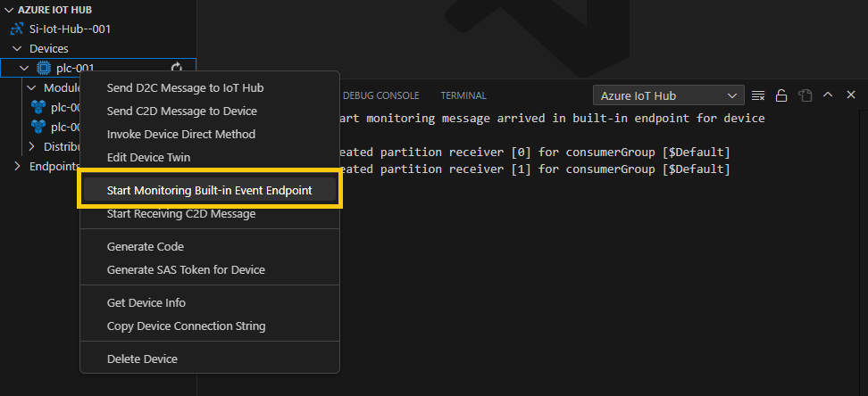Select Start Monitoring Built-in Event Endpoint

pyautogui.click(x=209, y=190)
